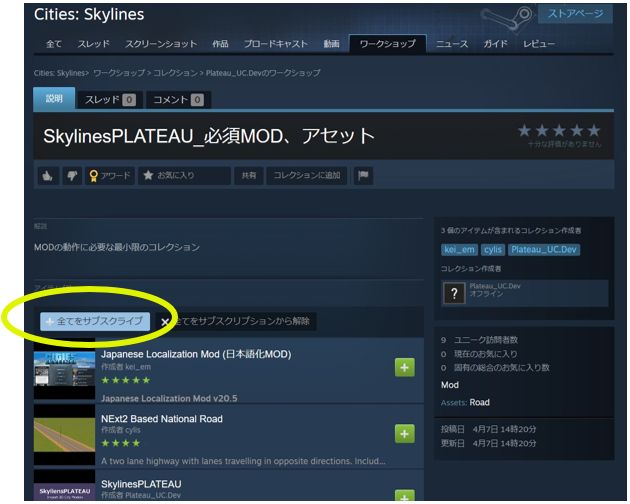The height and width of the screenshot is (504, 630).
Task: Open the レビュー reviews tab
Action: click(x=539, y=44)
